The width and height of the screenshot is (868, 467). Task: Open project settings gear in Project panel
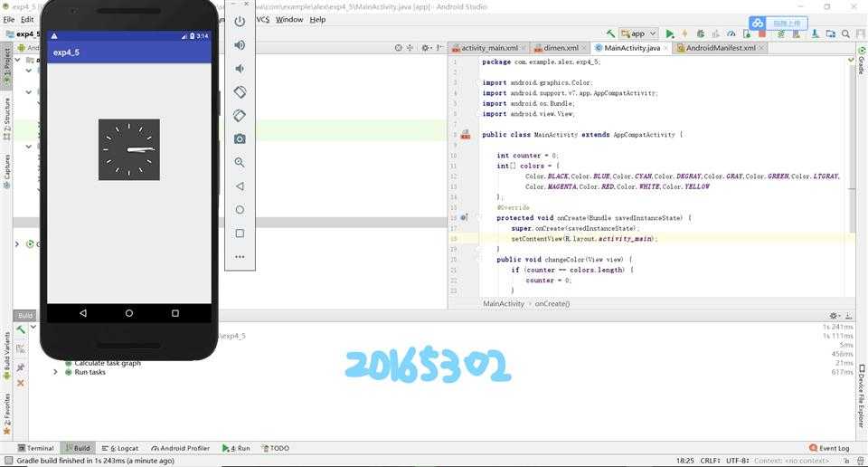pyautogui.click(x=425, y=48)
